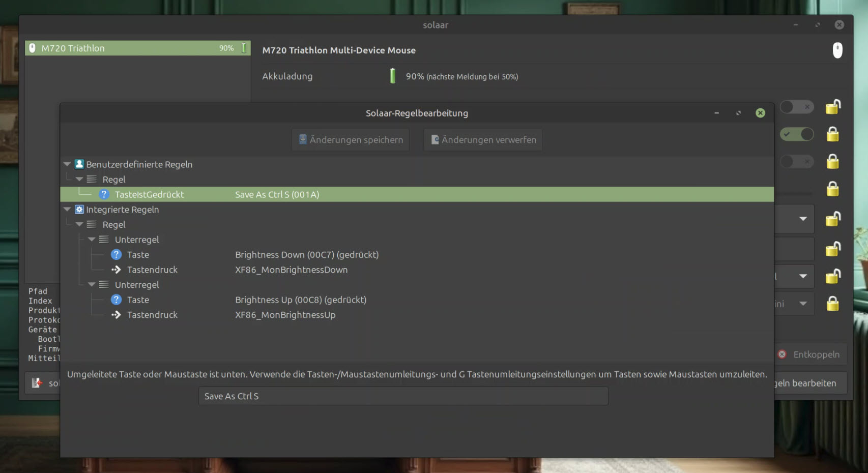Collapse Benutzerdefinierte Regeln tree node
The height and width of the screenshot is (473, 868).
point(67,164)
